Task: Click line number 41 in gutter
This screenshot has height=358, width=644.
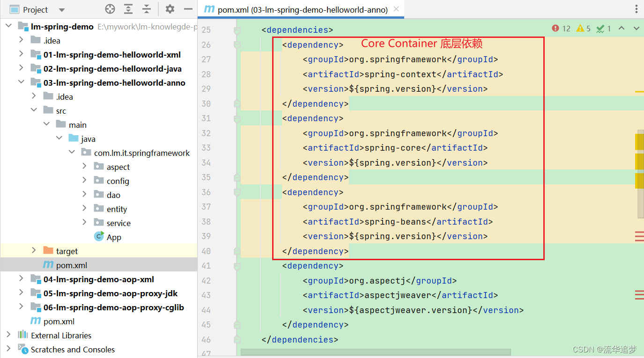Action: pos(206,266)
